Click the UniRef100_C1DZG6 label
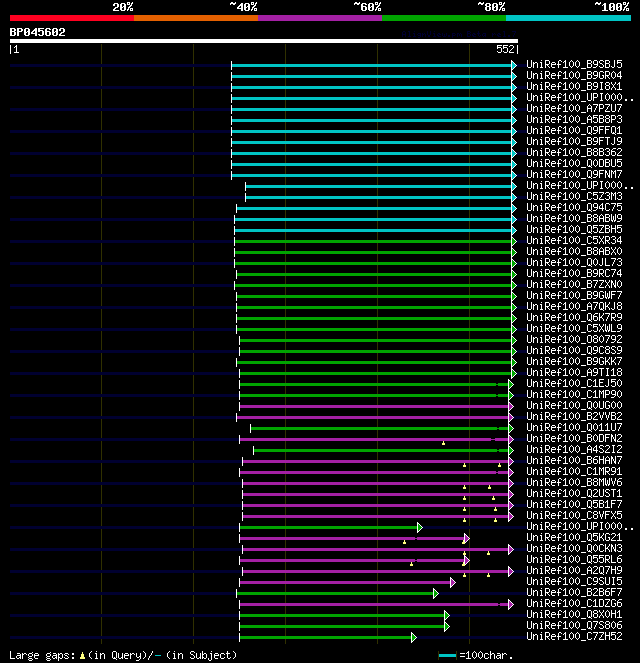The image size is (640, 663). click(574, 603)
